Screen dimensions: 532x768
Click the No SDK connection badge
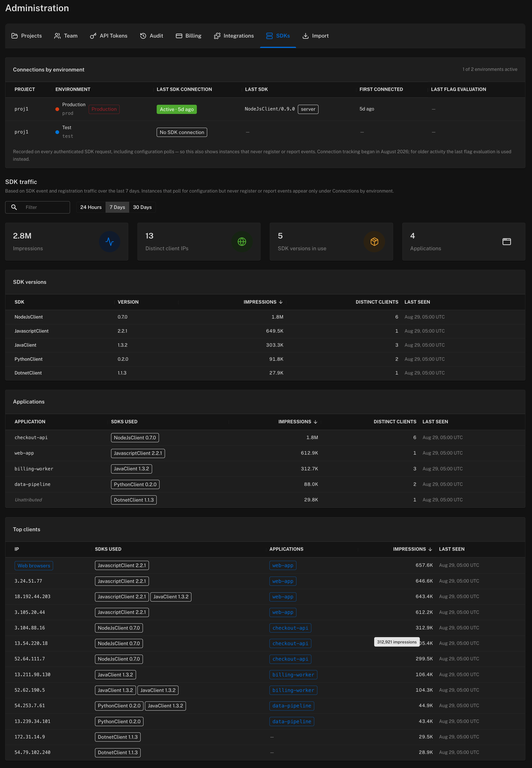tap(182, 132)
